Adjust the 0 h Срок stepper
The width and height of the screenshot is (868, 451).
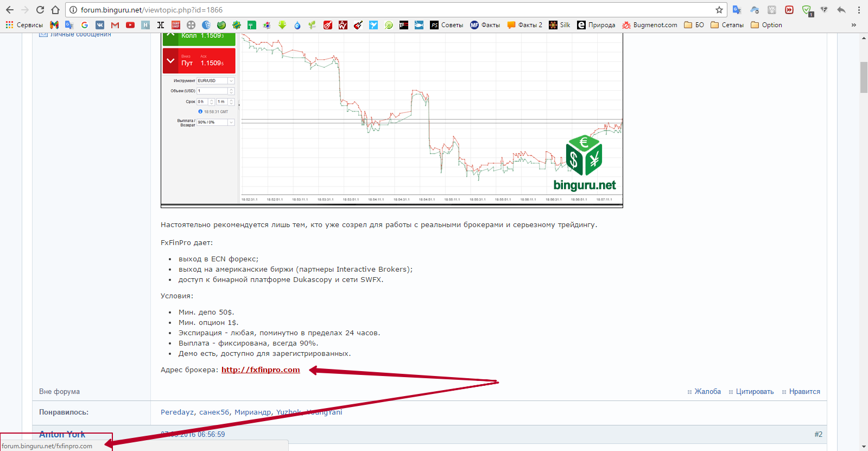[x=212, y=102]
